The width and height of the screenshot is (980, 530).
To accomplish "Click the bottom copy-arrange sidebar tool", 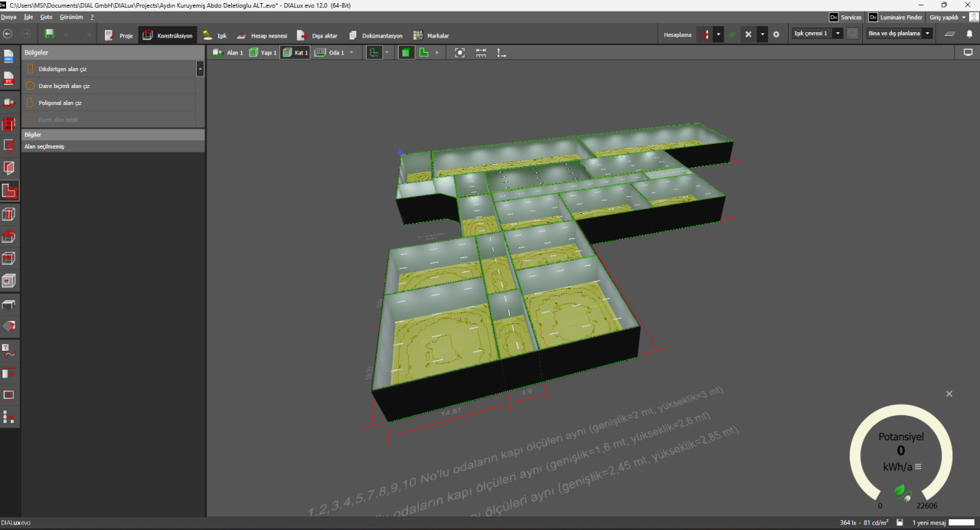I will click(x=9, y=417).
